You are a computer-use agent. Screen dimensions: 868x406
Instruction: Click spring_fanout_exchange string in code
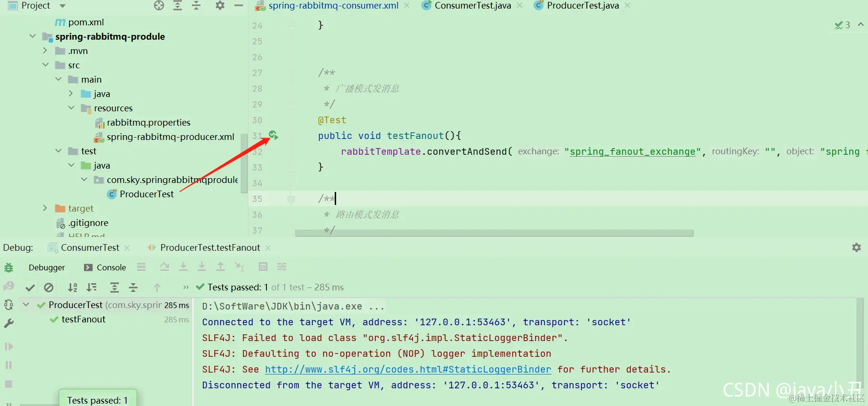633,151
